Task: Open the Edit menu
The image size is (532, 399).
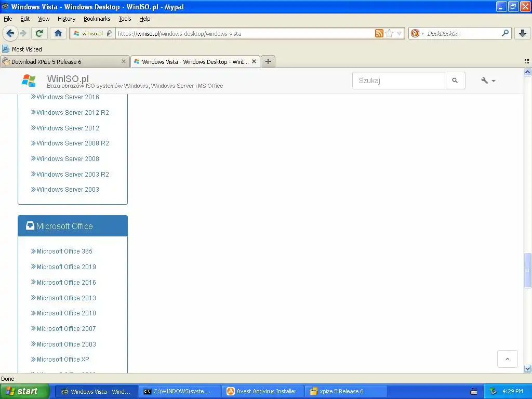Action: pyautogui.click(x=25, y=19)
